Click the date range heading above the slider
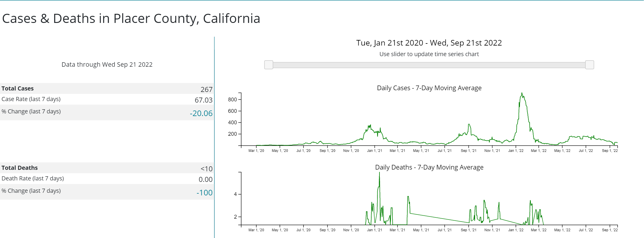Screen dimensions: 644x238 tap(429, 43)
